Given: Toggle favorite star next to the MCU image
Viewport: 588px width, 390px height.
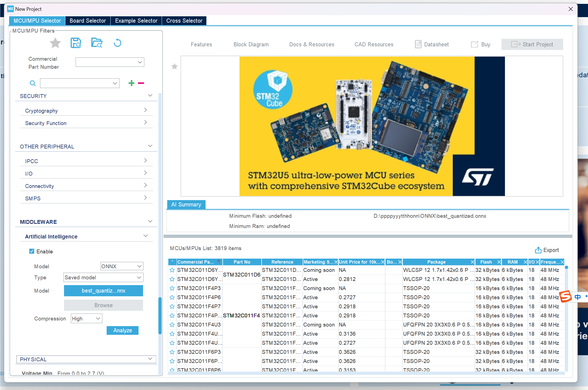Looking at the screenshot, I should pyautogui.click(x=174, y=67).
